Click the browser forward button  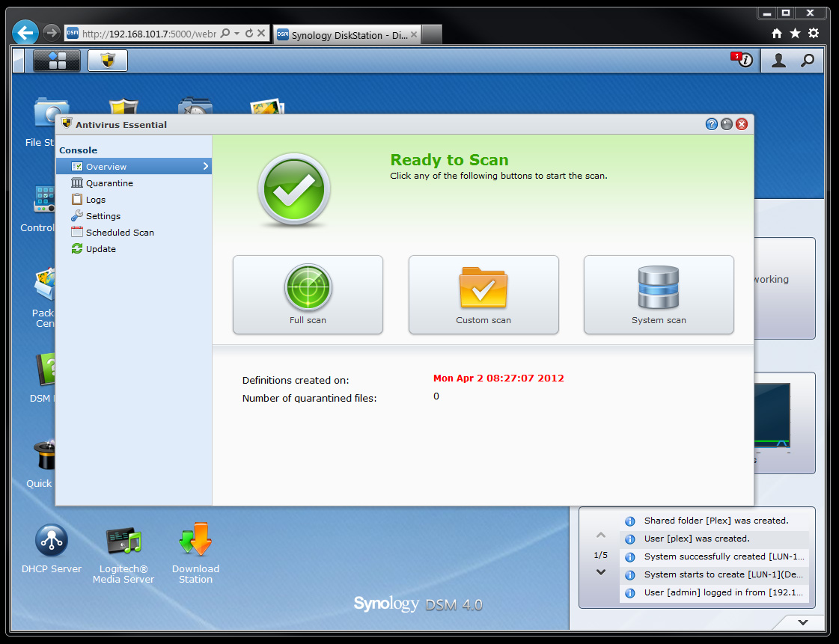(x=51, y=33)
